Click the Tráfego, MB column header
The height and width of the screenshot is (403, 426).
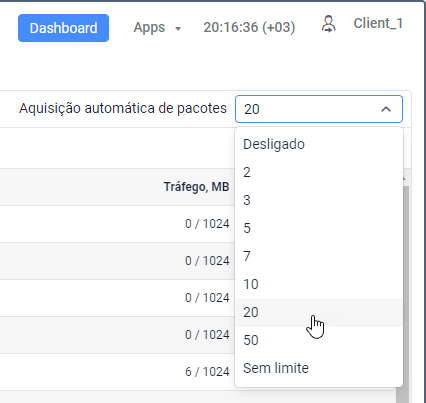196,187
